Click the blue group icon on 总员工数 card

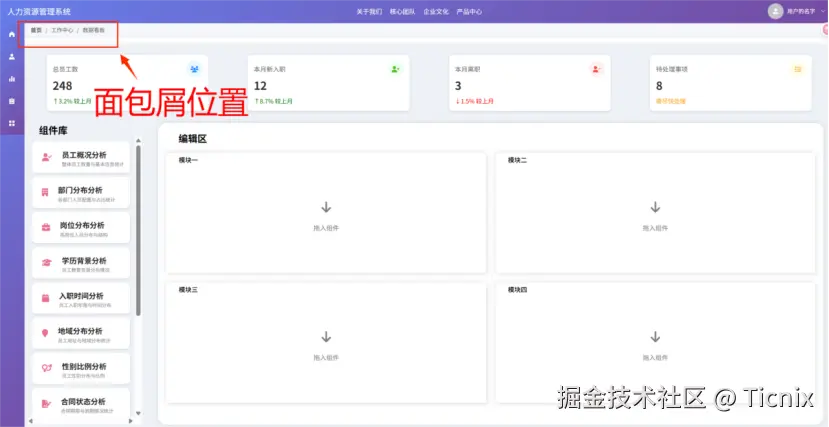[x=195, y=69]
